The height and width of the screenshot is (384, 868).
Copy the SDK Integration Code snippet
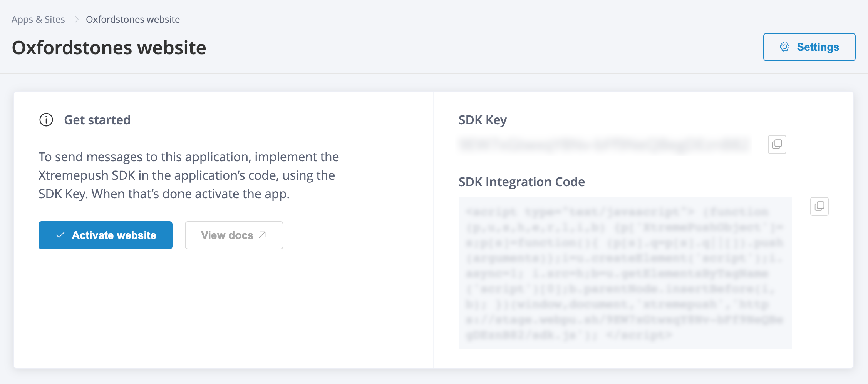[x=819, y=206]
